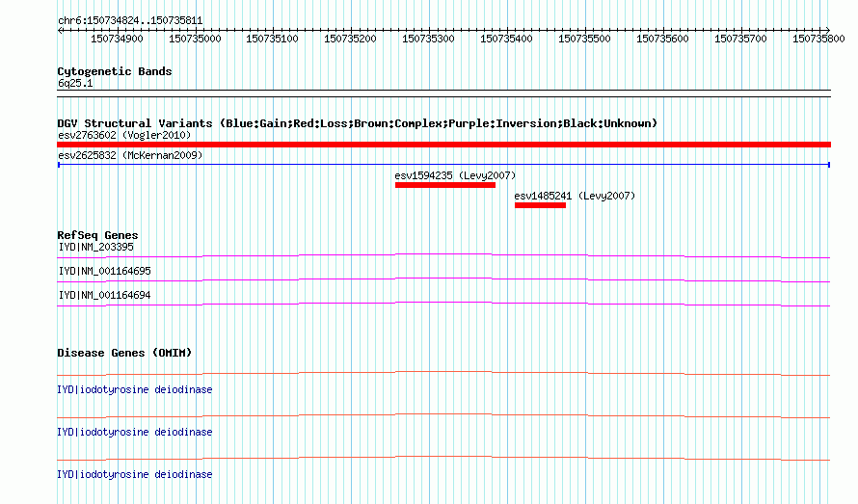Screen dimensions: 858x504
Task: Click the magenta IYD|NM_001164694 transcript line
Action: [443, 304]
